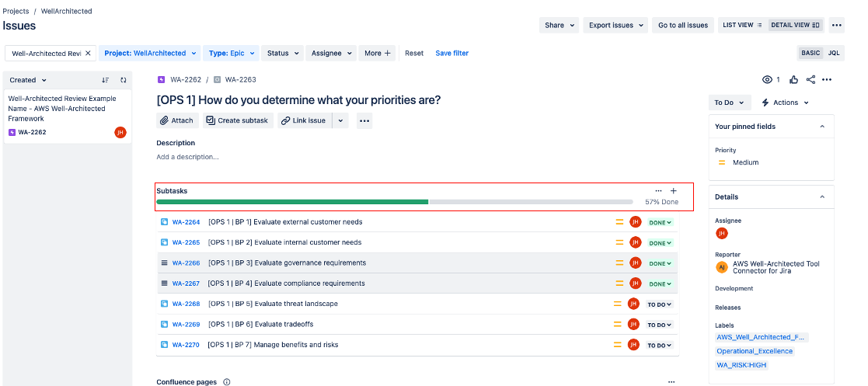Open subtask link WA-2266
This screenshot has width=868, height=386.
[186, 263]
